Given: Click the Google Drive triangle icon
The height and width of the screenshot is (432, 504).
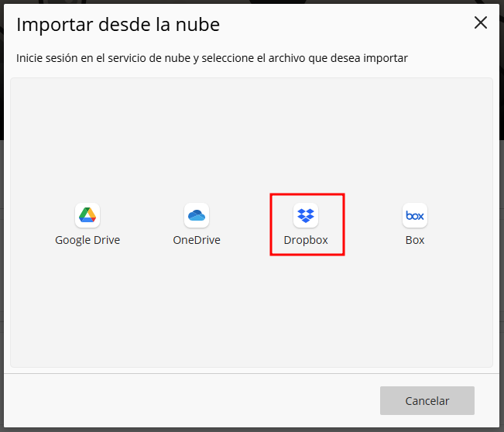Looking at the screenshot, I should coord(87,215).
